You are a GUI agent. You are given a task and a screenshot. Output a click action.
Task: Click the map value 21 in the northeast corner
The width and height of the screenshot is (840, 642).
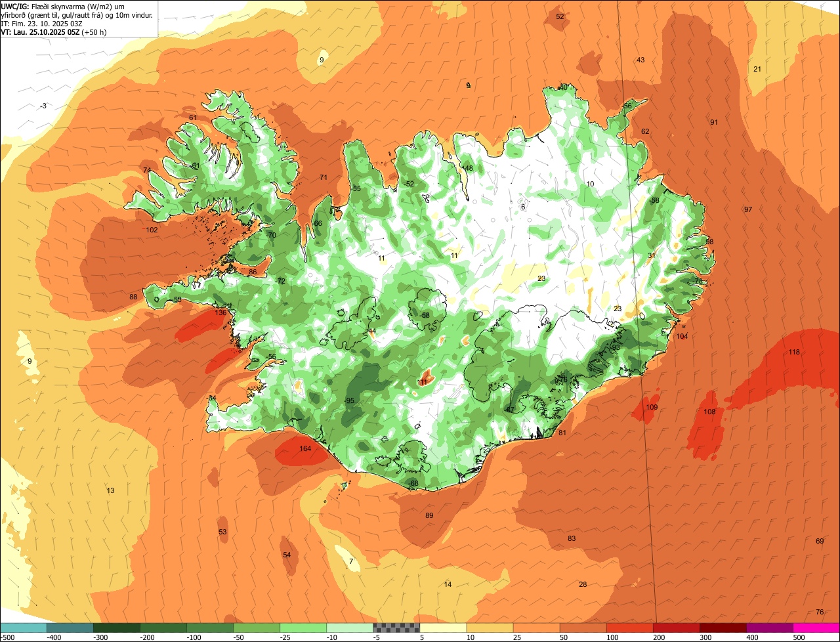click(757, 70)
